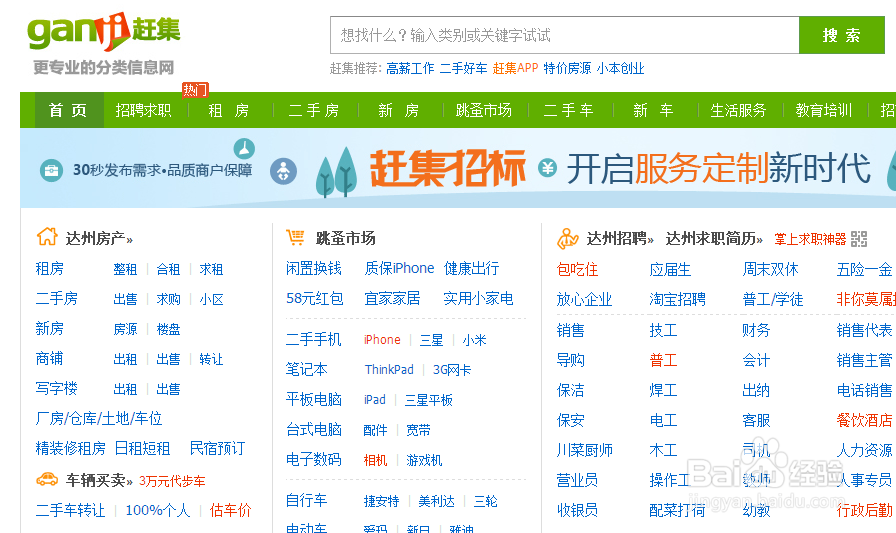
Task: Click the plunger icon in the banner
Action: coord(244,149)
